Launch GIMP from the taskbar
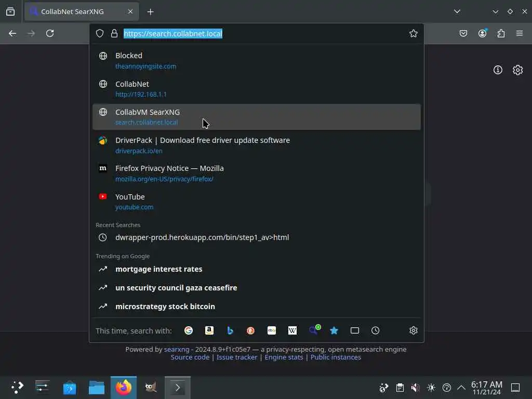 click(151, 388)
